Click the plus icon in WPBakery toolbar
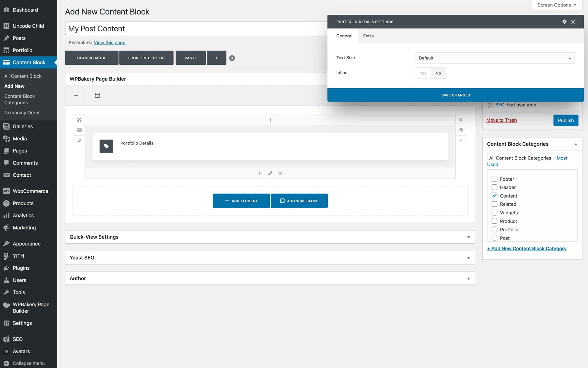The width and height of the screenshot is (588, 368). 76,95
